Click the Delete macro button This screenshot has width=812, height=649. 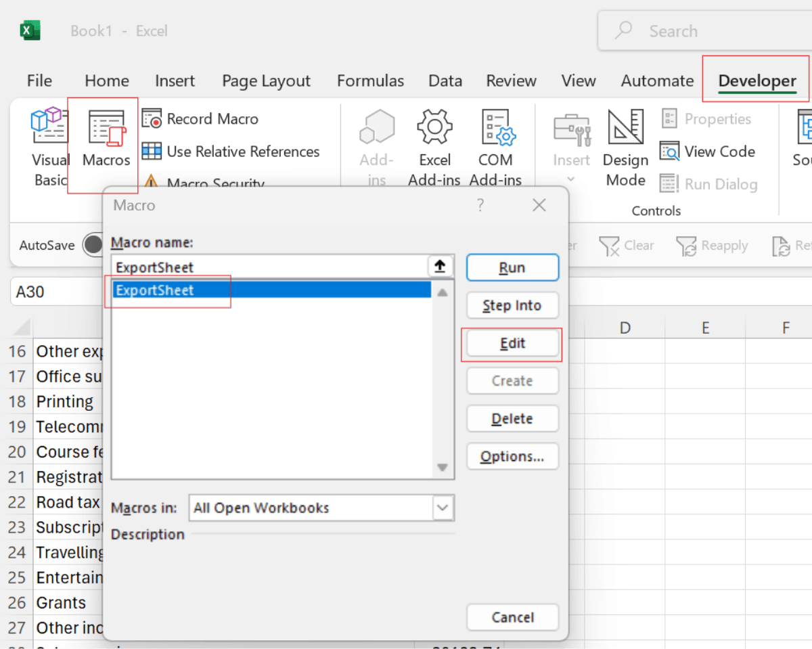[512, 419]
